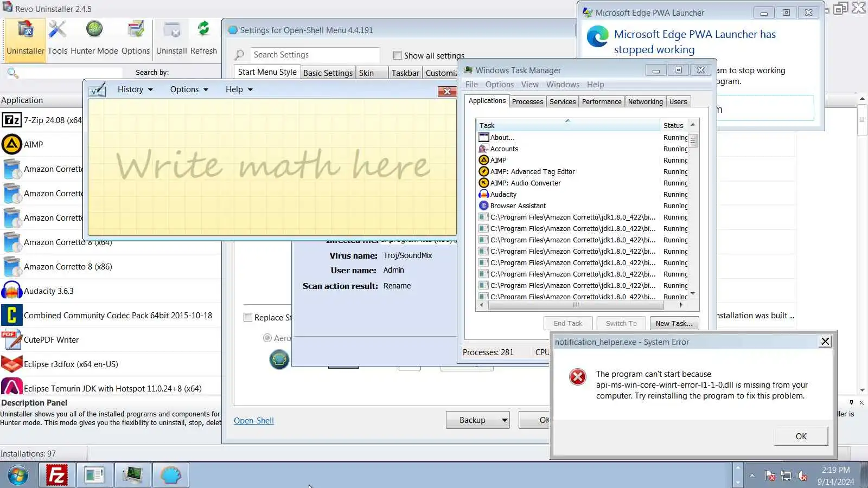Select the Audacity 3.6.3 icon in Revo's list
Screen dimensions: 868x488
coord(11,291)
